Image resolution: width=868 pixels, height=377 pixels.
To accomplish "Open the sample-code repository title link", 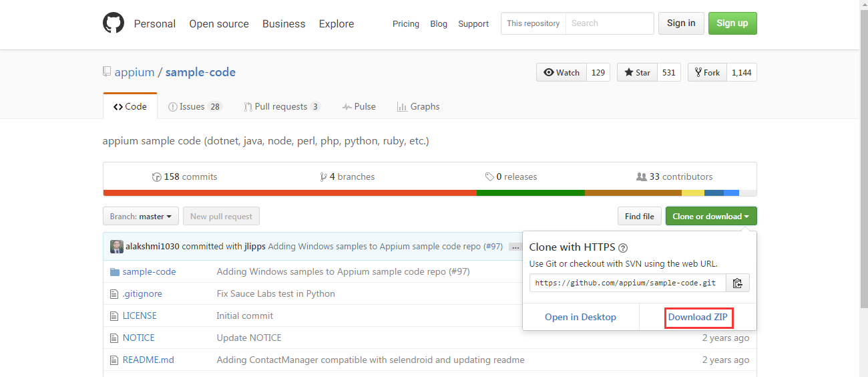I will click(200, 72).
